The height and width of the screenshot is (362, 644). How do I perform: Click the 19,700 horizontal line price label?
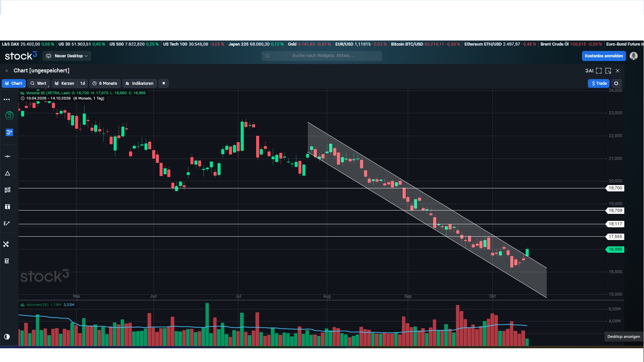coord(615,188)
